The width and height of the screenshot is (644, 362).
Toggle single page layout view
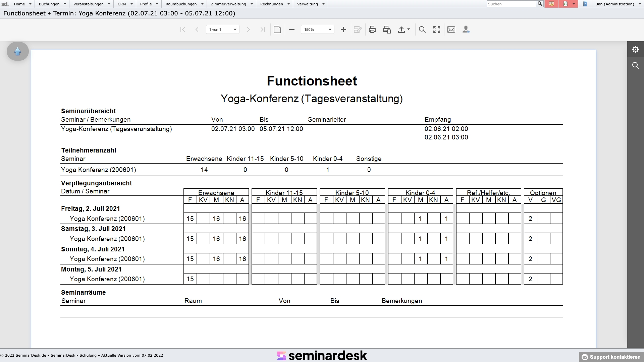(x=277, y=29)
